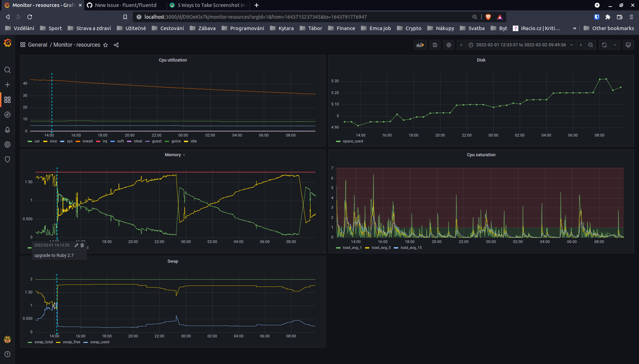Edit the Ruby 2.7 annotation pencil
The height and width of the screenshot is (364, 639).
click(x=76, y=245)
